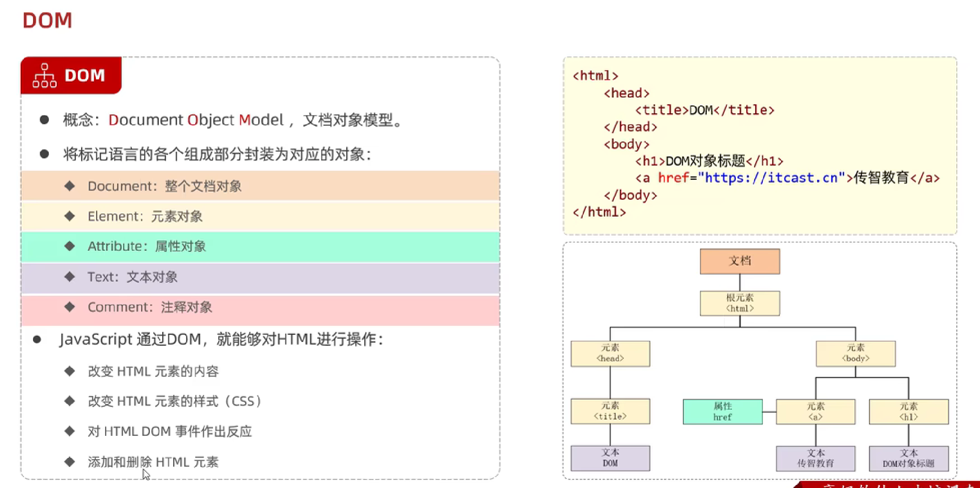Click the 文本 DOM对象标题 text node
The image size is (980, 488).
click(909, 459)
